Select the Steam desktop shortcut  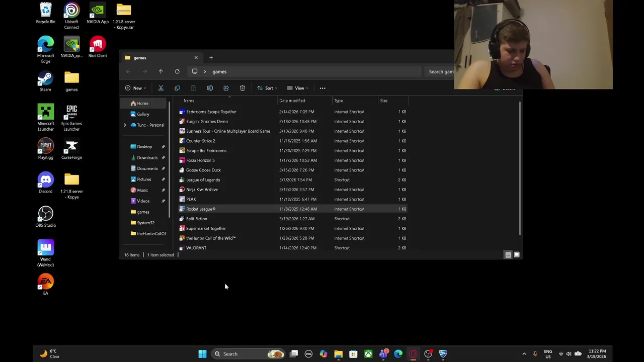tap(45, 81)
